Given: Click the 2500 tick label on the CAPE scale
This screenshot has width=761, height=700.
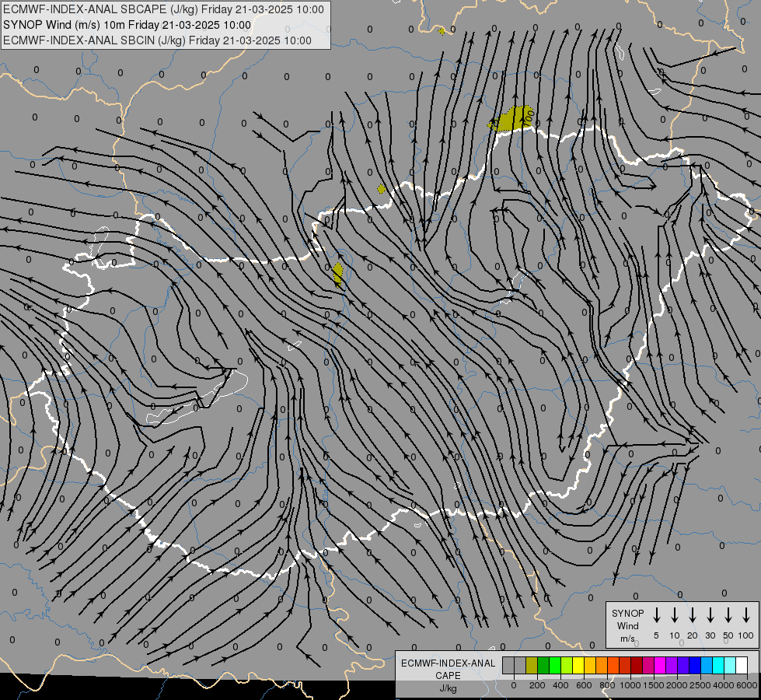Looking at the screenshot, I should [x=700, y=685].
